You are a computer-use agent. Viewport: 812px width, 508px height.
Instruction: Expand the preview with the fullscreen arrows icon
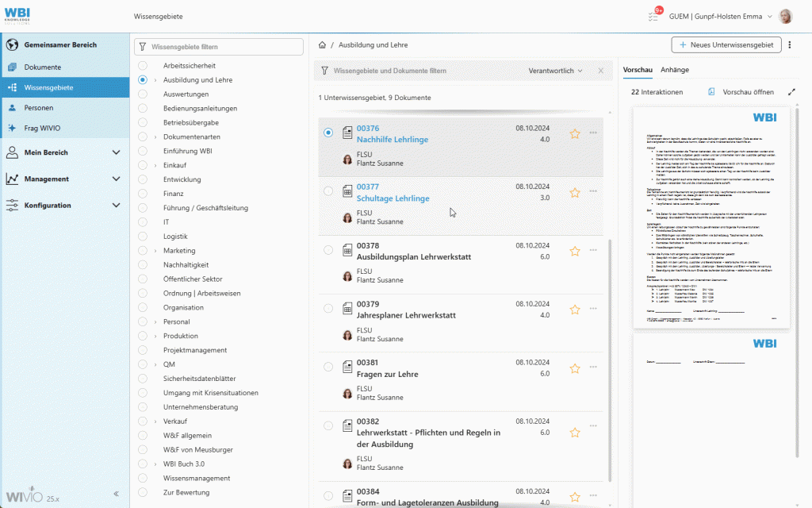pos(791,92)
